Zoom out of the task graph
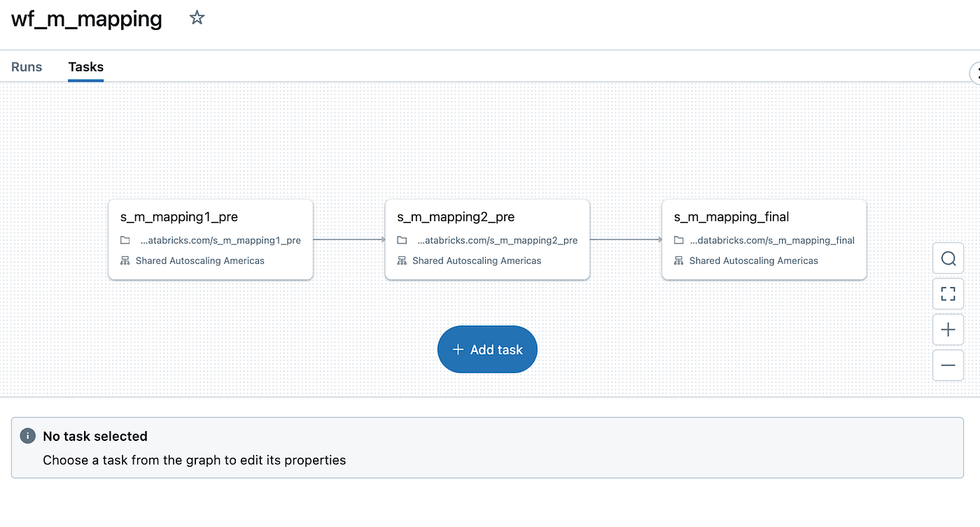This screenshot has height=527, width=980. (x=948, y=365)
